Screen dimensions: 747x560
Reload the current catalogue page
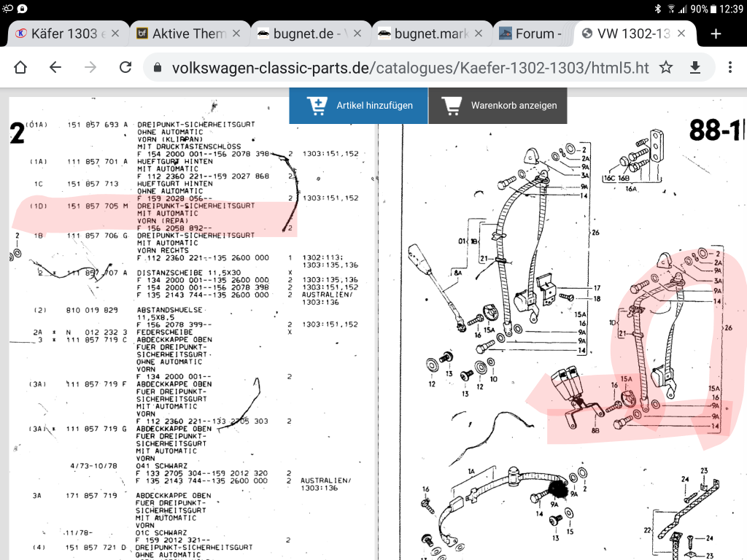click(125, 67)
